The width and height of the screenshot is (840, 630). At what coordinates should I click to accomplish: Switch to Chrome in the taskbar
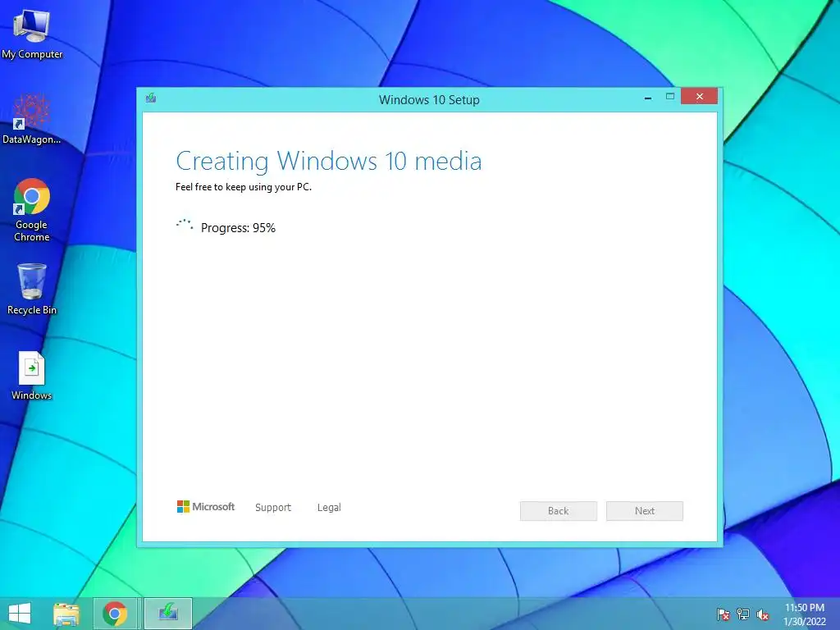[x=115, y=614]
